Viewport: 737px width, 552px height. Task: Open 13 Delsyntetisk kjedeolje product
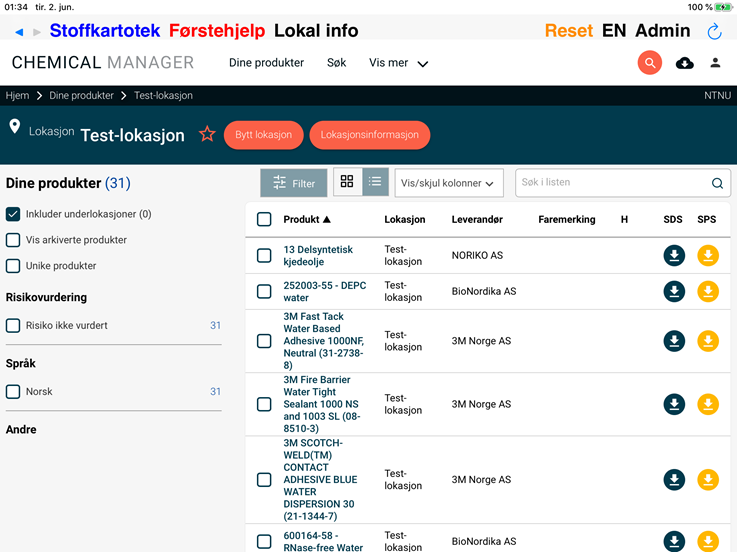pos(318,255)
